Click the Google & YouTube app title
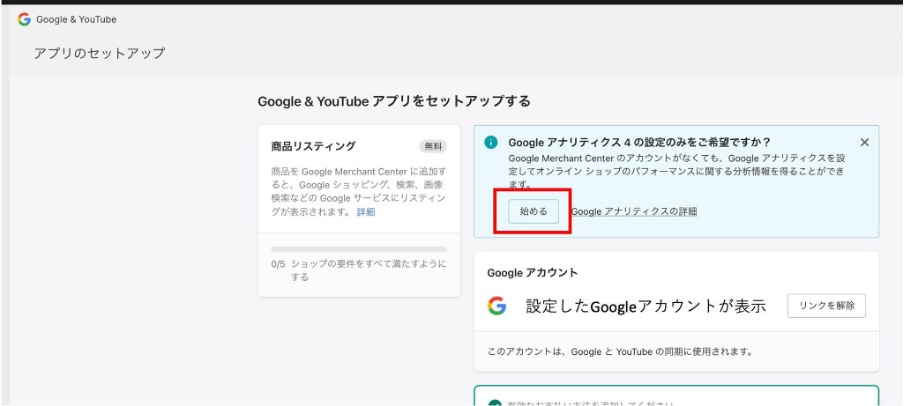 coord(76,20)
